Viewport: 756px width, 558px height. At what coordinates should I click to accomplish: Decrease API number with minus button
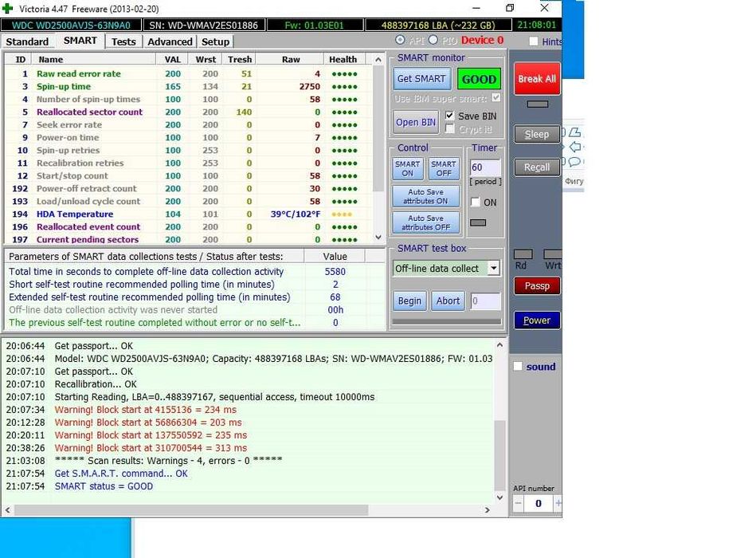click(518, 504)
